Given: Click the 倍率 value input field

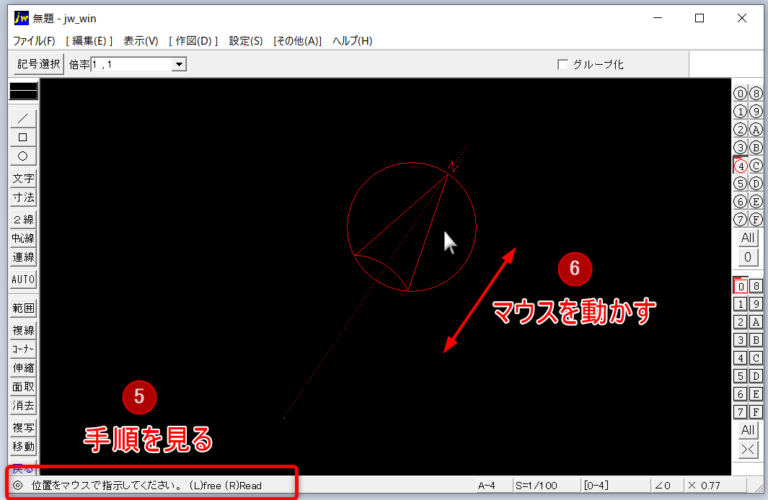Looking at the screenshot, I should tap(132, 64).
